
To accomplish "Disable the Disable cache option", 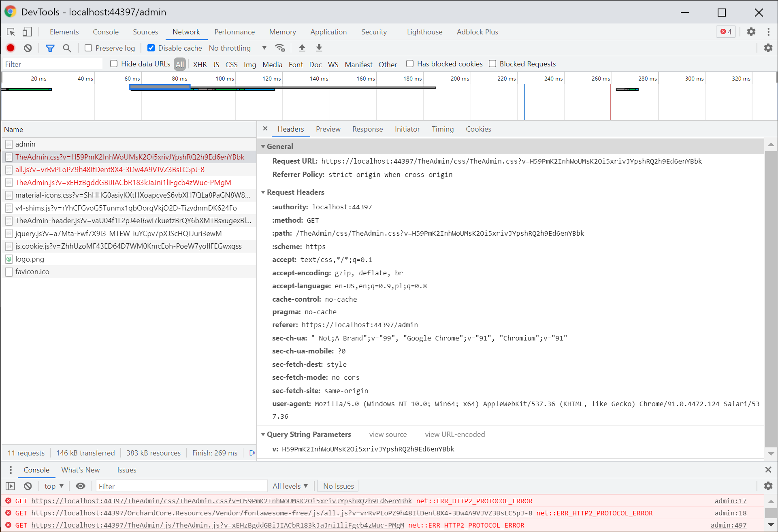I will (x=151, y=48).
